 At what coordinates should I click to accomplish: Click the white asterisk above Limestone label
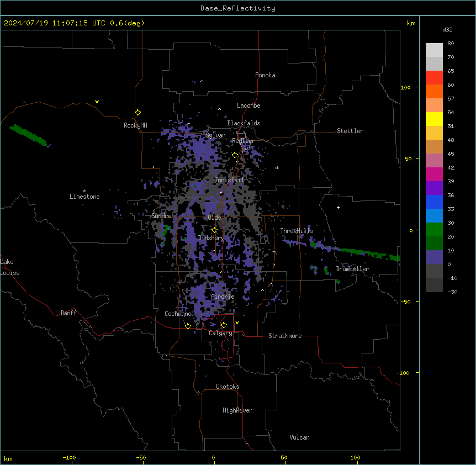tap(84, 191)
